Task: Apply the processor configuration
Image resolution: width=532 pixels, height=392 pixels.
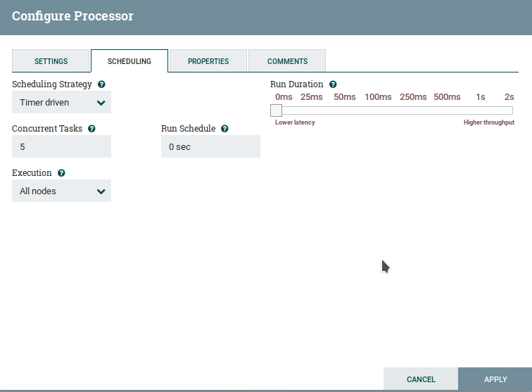Action: pos(495,379)
